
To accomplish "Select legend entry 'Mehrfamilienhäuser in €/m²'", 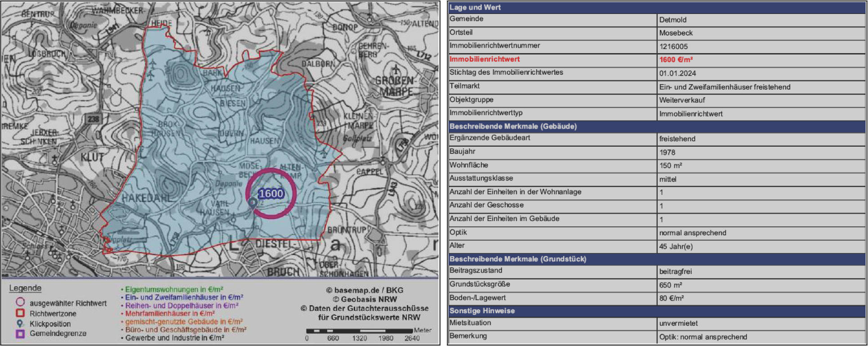I will pyautogui.click(x=170, y=314).
